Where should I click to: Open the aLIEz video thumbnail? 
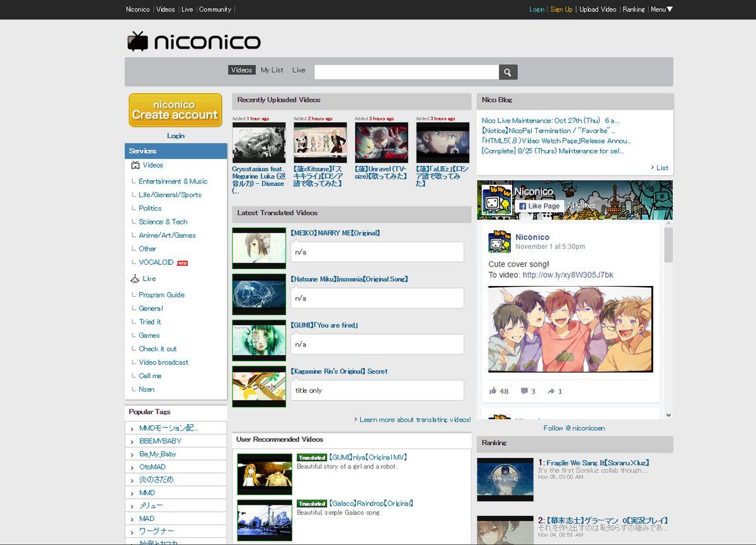coord(443,143)
